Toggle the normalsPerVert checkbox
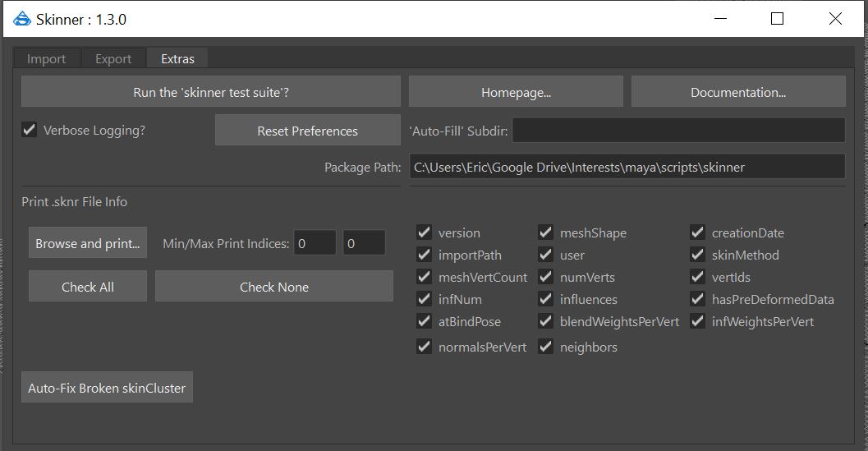 click(x=424, y=347)
